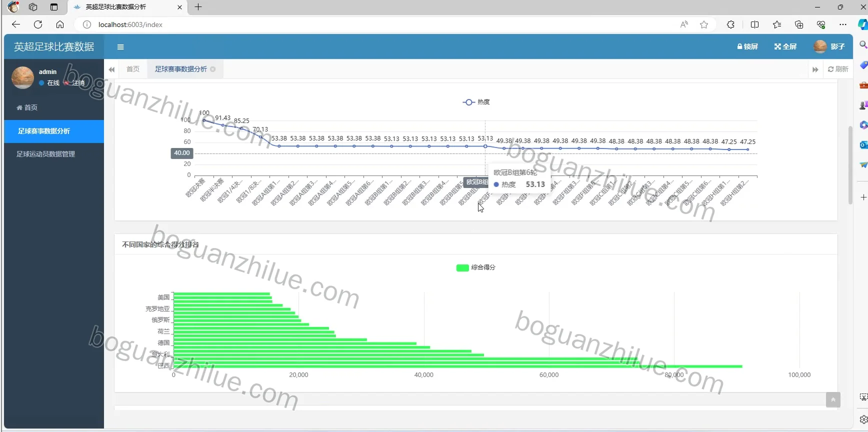Go back with the browser back arrow
Screen dimensions: 868x432
click(x=16, y=24)
